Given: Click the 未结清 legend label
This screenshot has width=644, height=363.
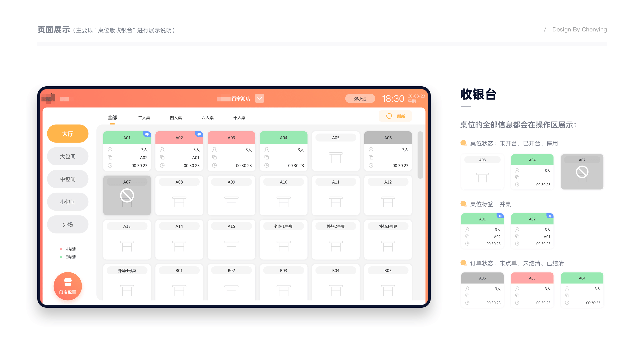Looking at the screenshot, I should pyautogui.click(x=71, y=249).
